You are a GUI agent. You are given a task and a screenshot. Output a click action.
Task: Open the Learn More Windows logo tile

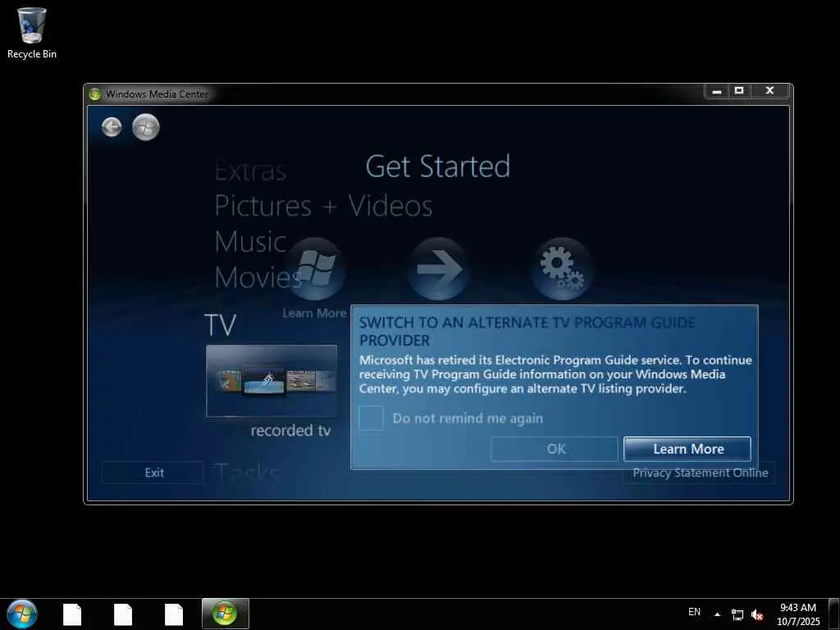coord(315,268)
